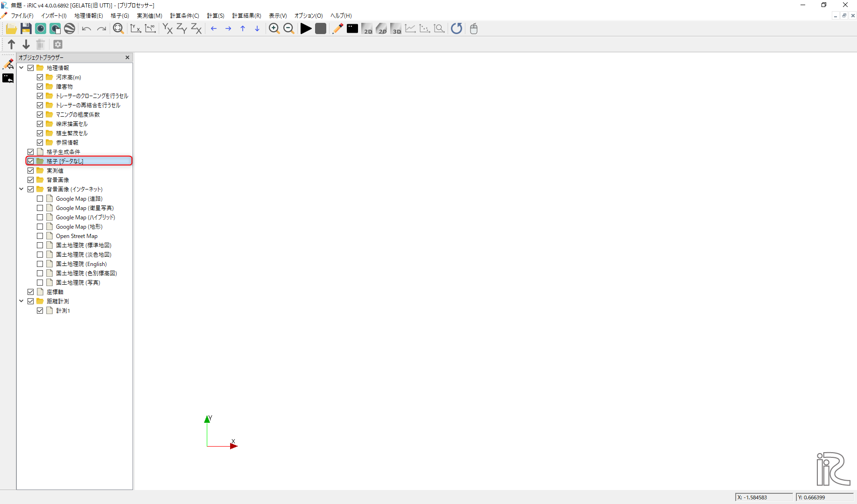This screenshot has width=857, height=504.
Task: Select the 格子生成条件 tree item
Action: pos(63,152)
